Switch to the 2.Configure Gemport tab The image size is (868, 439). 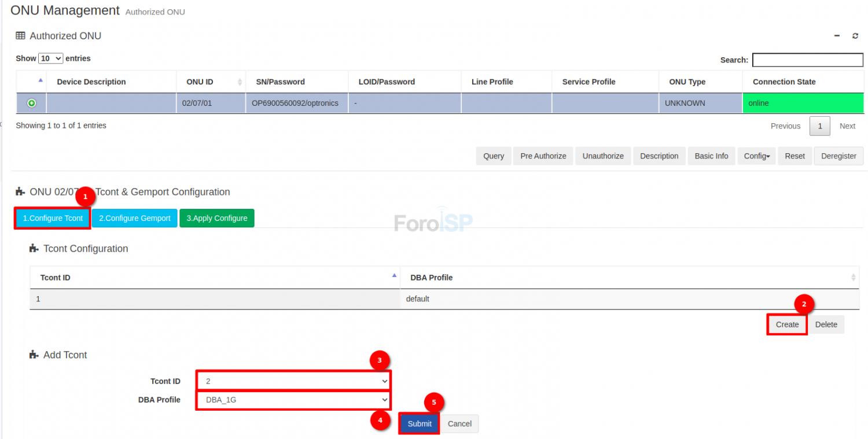134,218
